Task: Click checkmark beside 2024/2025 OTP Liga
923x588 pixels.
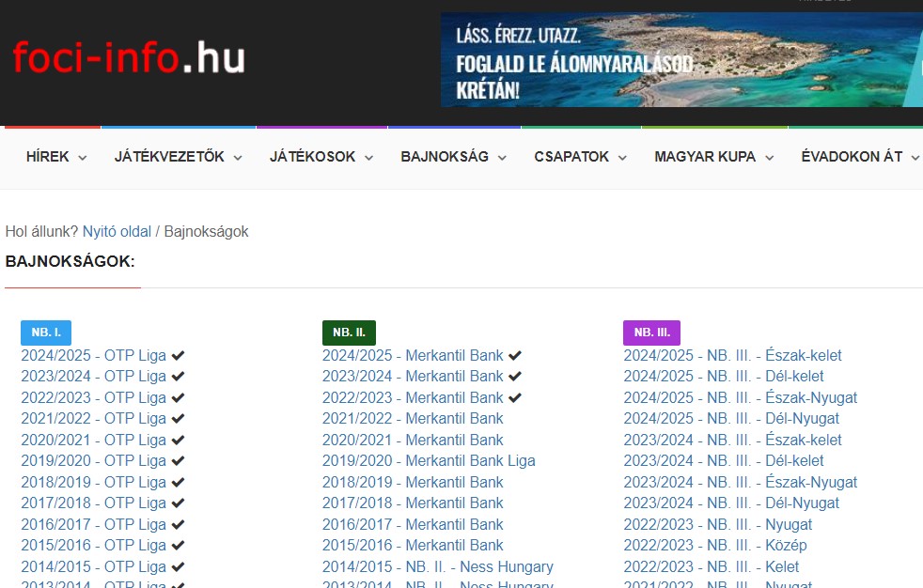Action: click(178, 356)
